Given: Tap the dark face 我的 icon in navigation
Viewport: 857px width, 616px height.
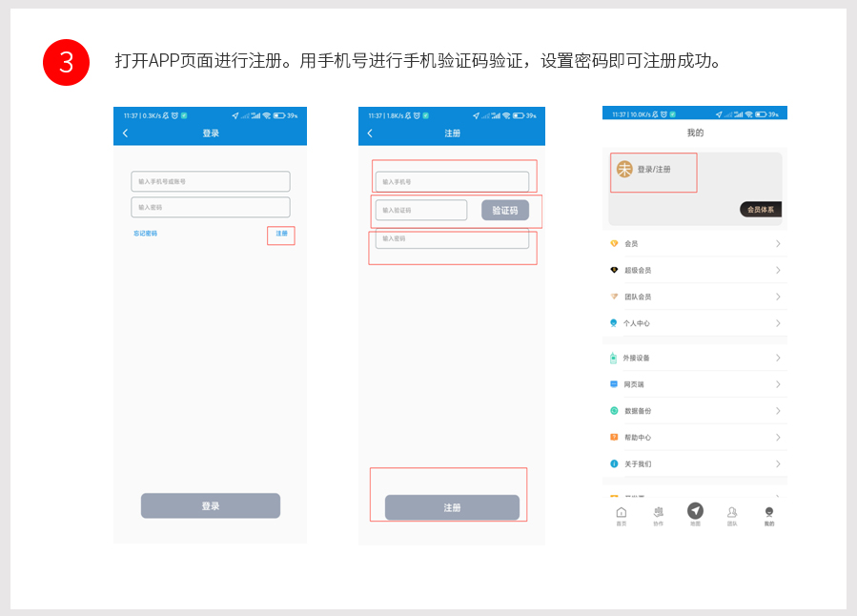Looking at the screenshot, I should pos(769,512).
